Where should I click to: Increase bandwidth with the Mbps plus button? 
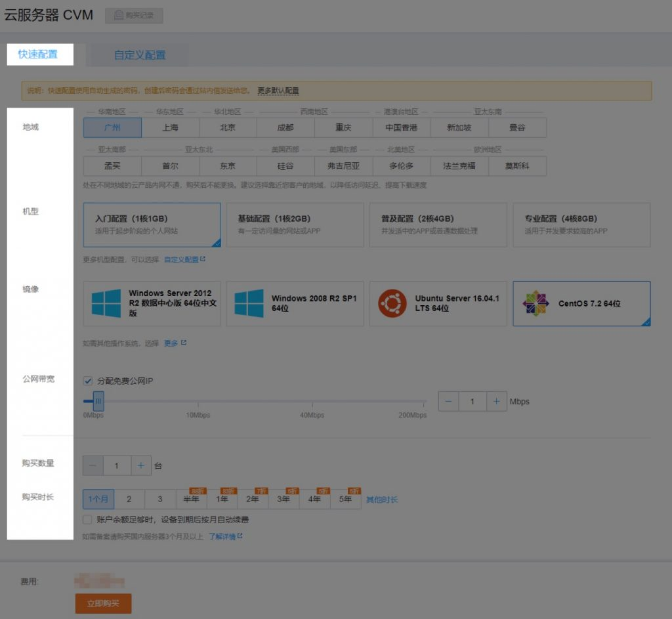pos(496,402)
